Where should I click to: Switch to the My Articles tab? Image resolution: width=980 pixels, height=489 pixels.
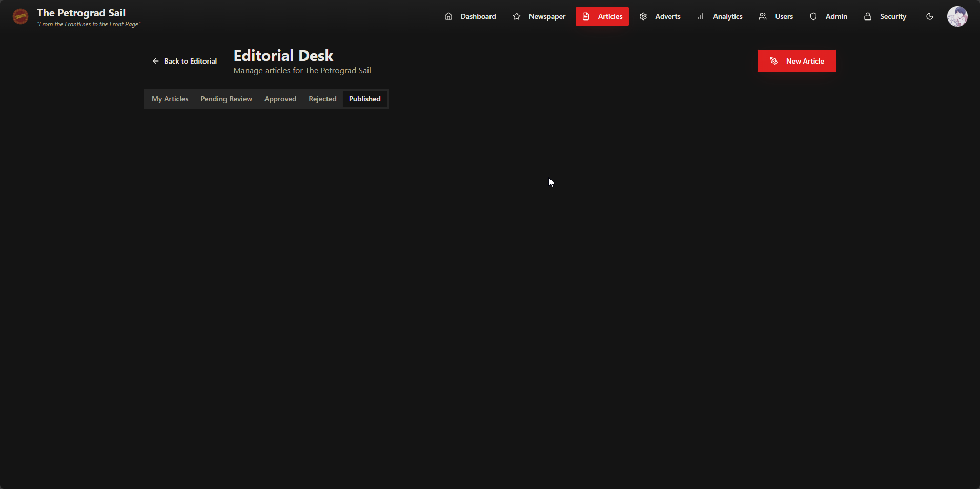coord(170,99)
